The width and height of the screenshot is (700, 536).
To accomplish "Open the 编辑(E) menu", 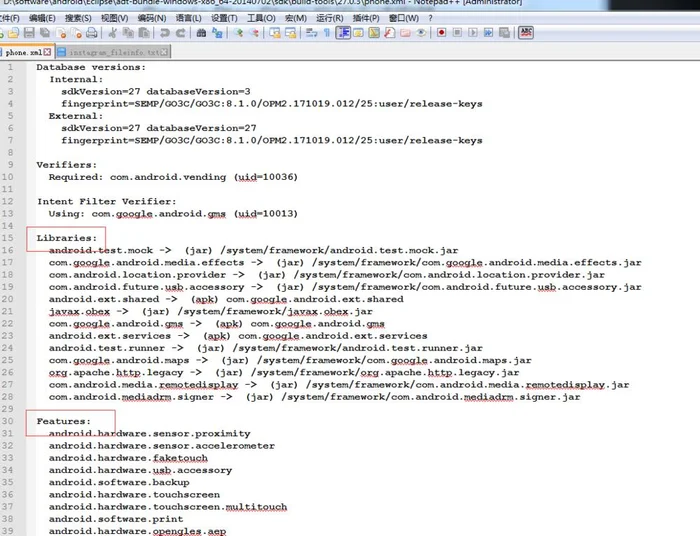I will 42,18.
